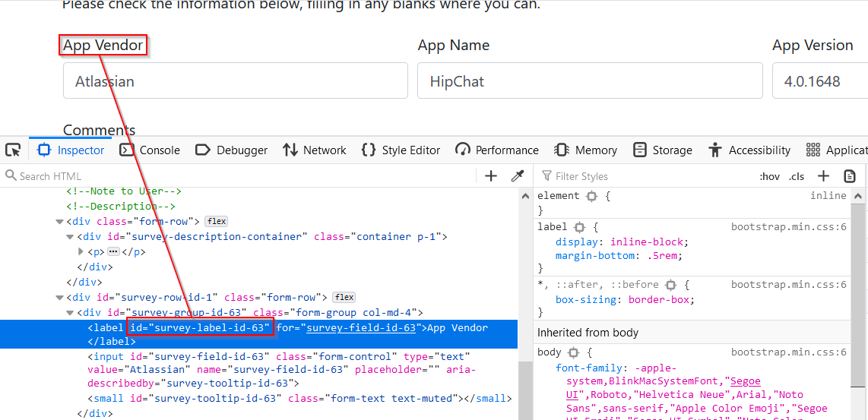Screen dimensions: 868x420
Task: Click highlighter icon beside *, ::after, ::before rule
Action: coord(671,284)
